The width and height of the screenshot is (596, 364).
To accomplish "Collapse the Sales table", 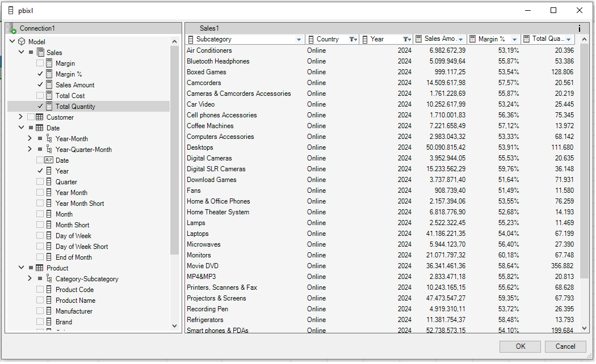I will point(20,52).
